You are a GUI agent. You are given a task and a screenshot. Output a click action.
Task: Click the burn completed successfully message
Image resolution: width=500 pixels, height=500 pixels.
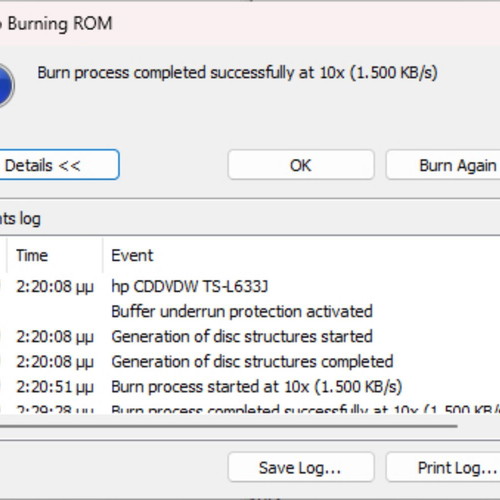(237, 73)
